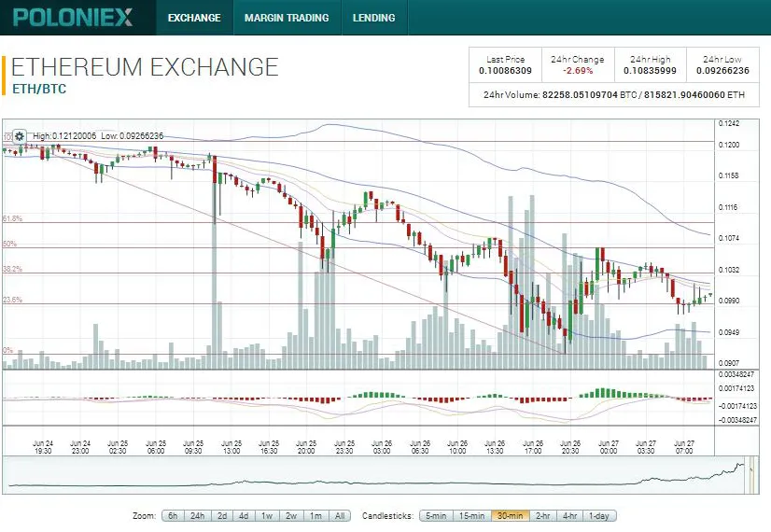The image size is (771, 532).
Task: Click the 38.2% Fibonacci level label
Action: coord(12,269)
